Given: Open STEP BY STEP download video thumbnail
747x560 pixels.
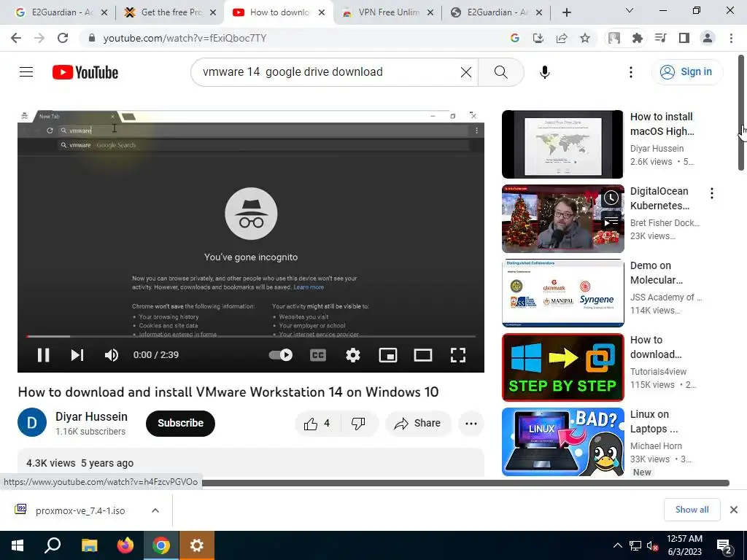Looking at the screenshot, I should (x=562, y=367).
